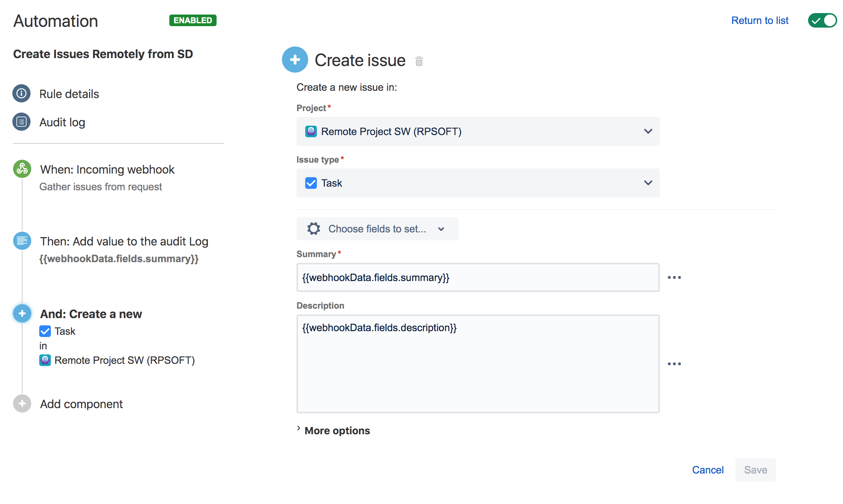Click the Cancel link
Viewport: 843px width, 504px height.
tap(707, 470)
